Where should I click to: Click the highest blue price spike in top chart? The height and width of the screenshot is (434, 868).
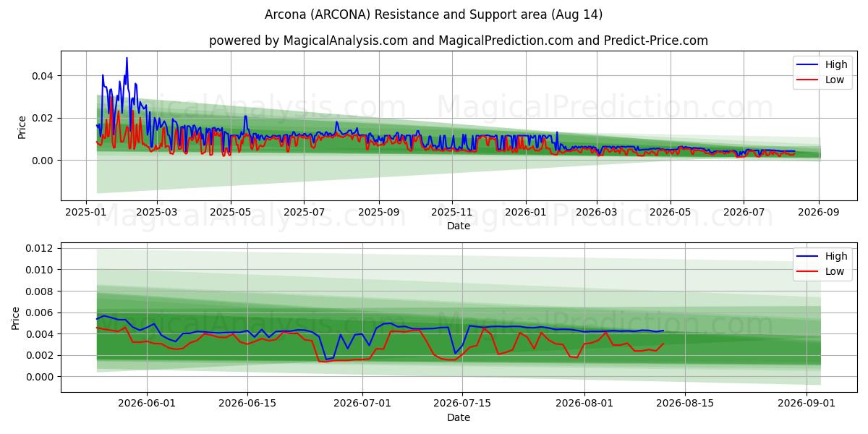pyautogui.click(x=127, y=59)
